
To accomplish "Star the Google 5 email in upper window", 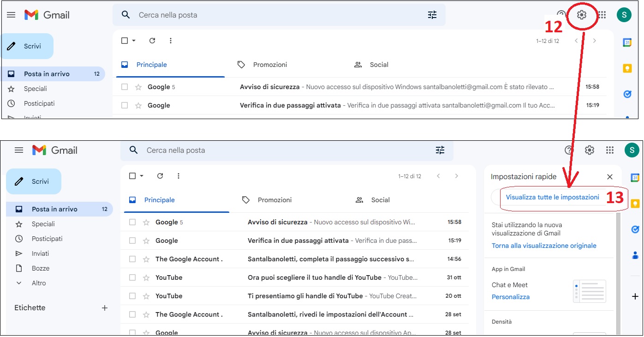I will [x=138, y=87].
